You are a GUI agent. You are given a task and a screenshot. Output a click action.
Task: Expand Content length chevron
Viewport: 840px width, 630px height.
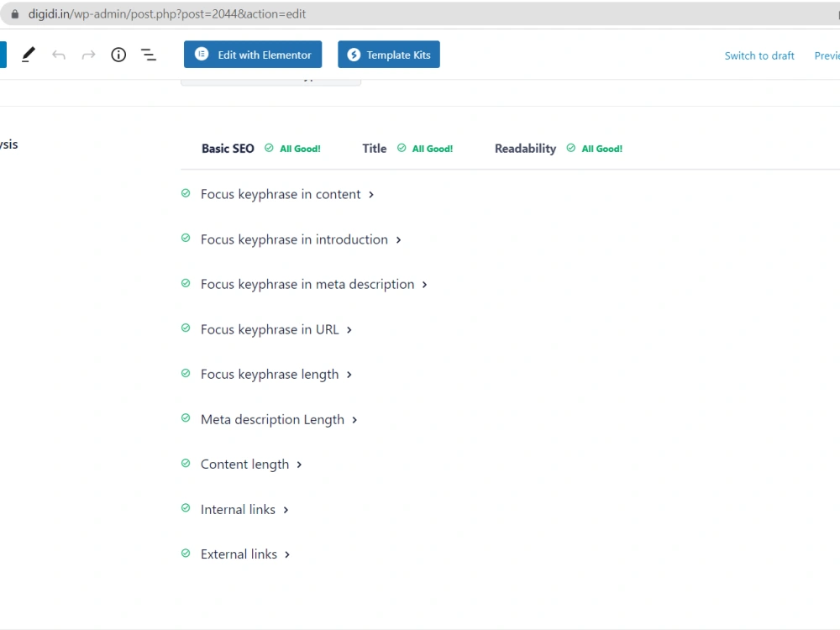click(x=299, y=465)
